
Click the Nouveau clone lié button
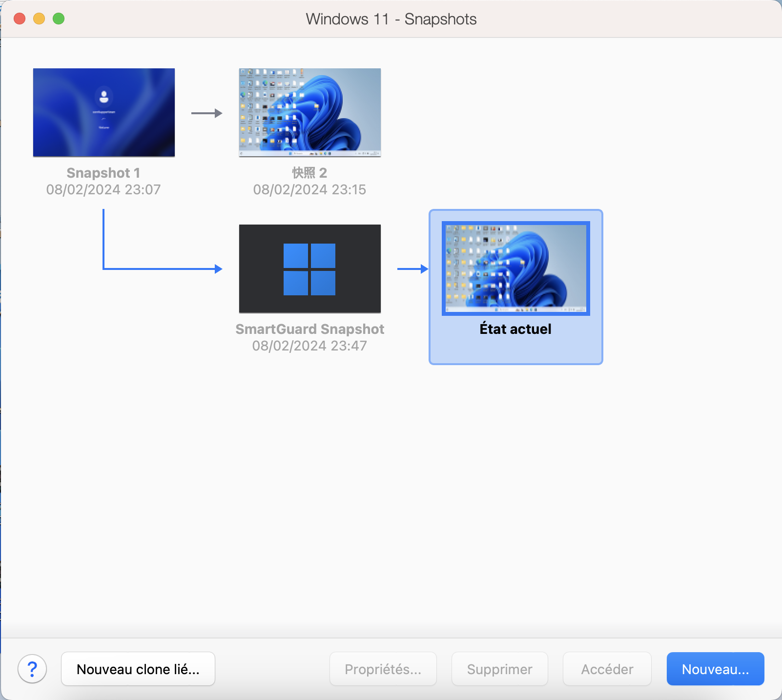click(138, 669)
